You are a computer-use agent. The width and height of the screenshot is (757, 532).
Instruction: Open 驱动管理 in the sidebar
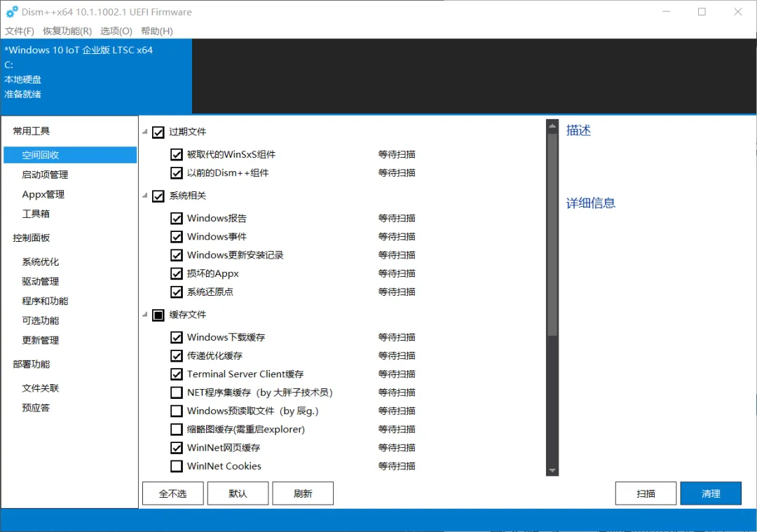tap(40, 282)
